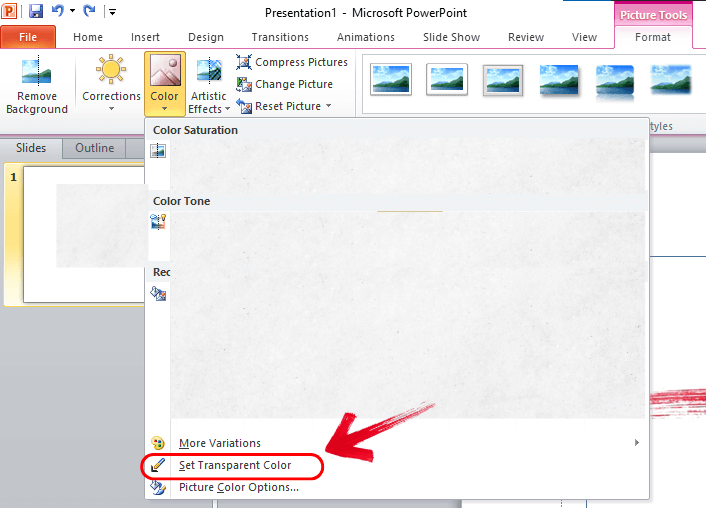Click the Color Tone preview icon

(158, 222)
